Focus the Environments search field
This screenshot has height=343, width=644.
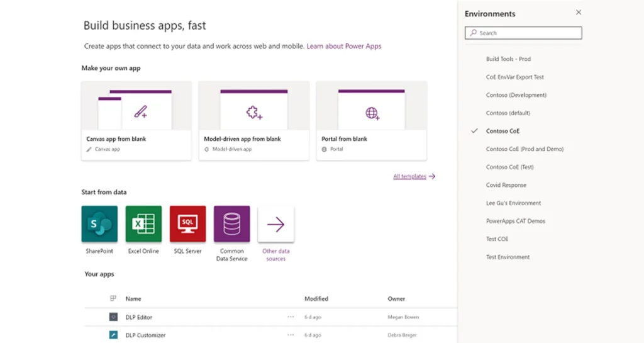click(523, 33)
